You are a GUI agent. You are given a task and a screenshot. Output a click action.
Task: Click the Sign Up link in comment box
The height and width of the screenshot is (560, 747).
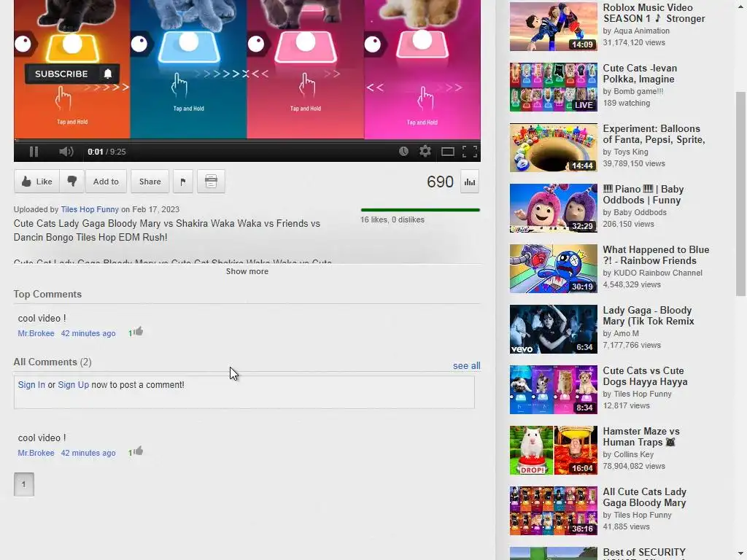[74, 385]
